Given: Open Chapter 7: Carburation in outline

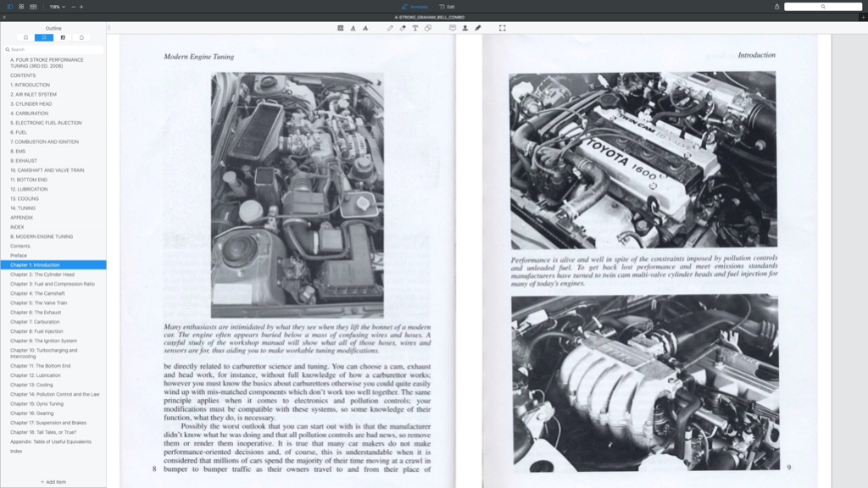Looking at the screenshot, I should click(35, 322).
